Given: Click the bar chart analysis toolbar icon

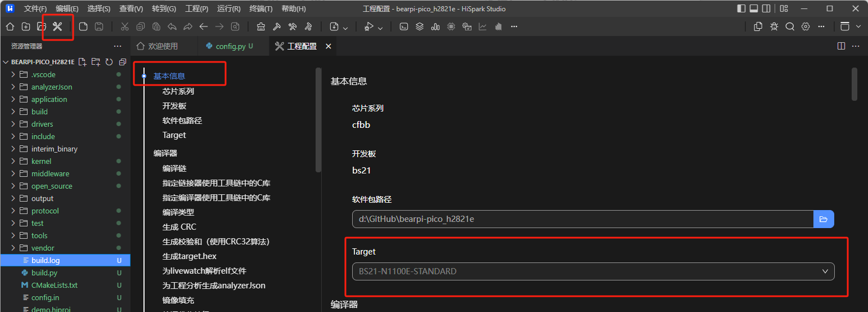Looking at the screenshot, I should coord(435,26).
